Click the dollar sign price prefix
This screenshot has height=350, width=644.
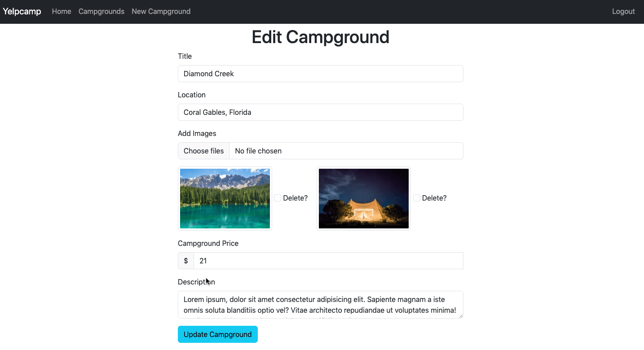pyautogui.click(x=186, y=261)
